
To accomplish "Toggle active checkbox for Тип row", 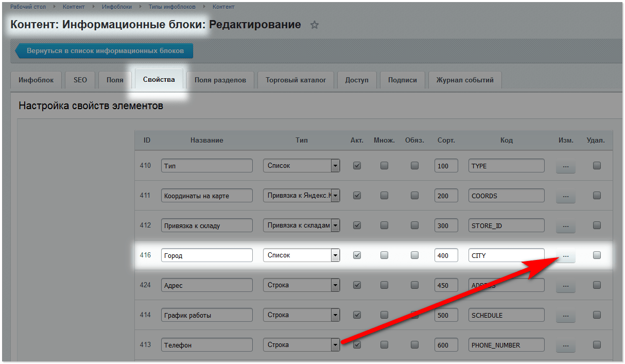I will [357, 166].
